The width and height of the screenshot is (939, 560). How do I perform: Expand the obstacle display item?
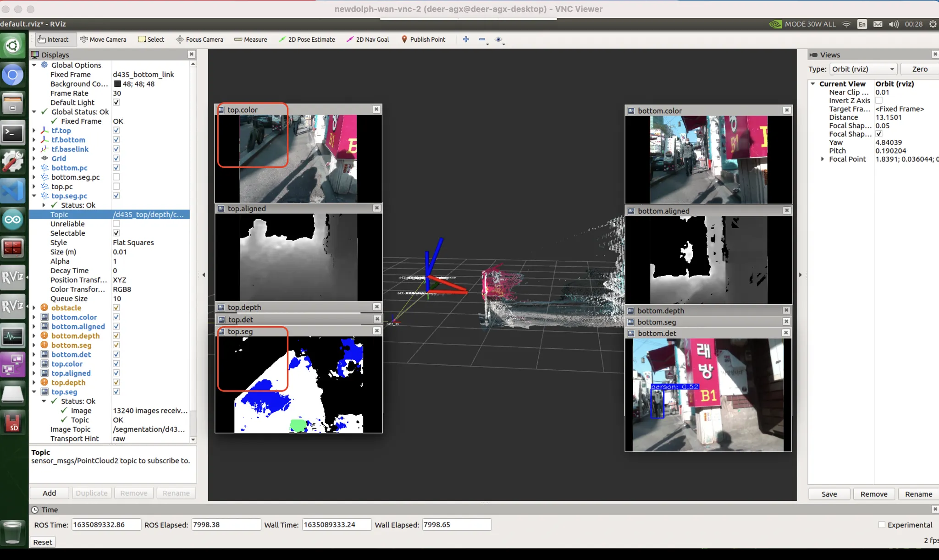coord(34,308)
